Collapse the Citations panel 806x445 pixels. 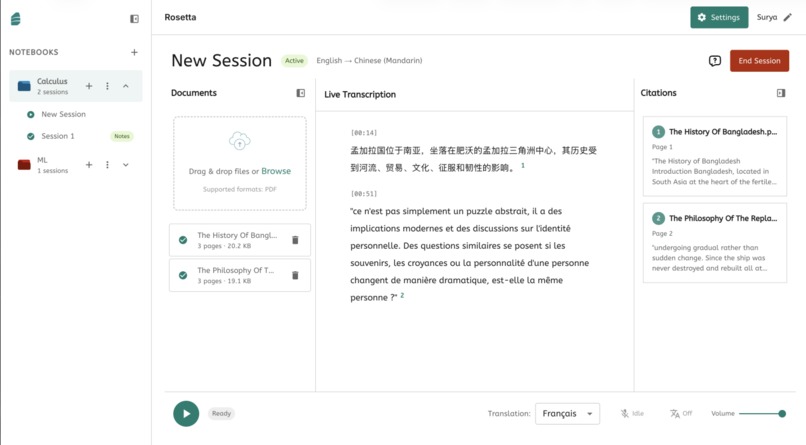781,93
